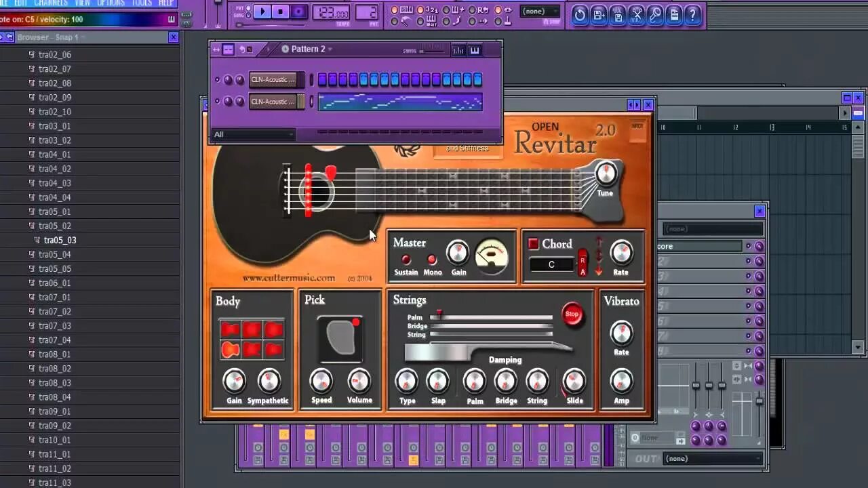Click the tempo display showing 123
Screen dimensions: 868x488
tap(332, 13)
